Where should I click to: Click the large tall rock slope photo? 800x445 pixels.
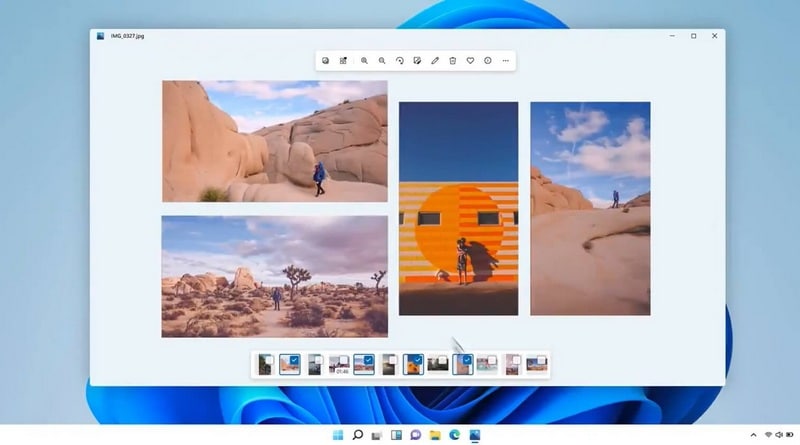click(x=590, y=209)
